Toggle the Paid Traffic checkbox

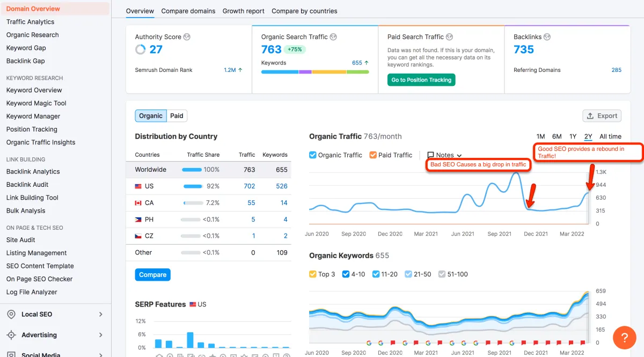pos(373,155)
